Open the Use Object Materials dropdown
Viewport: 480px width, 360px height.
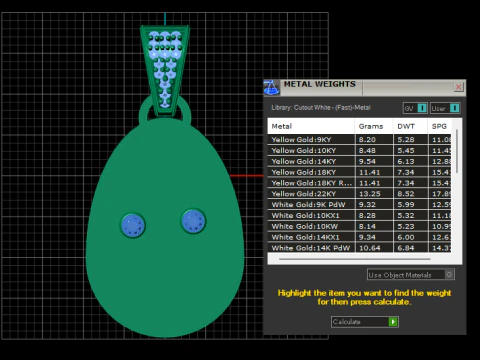coord(411,275)
